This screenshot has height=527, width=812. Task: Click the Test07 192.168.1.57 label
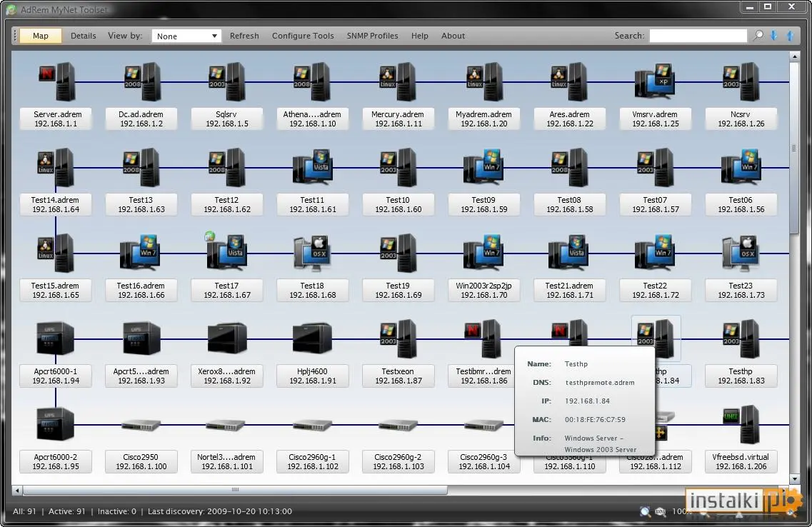pos(655,204)
